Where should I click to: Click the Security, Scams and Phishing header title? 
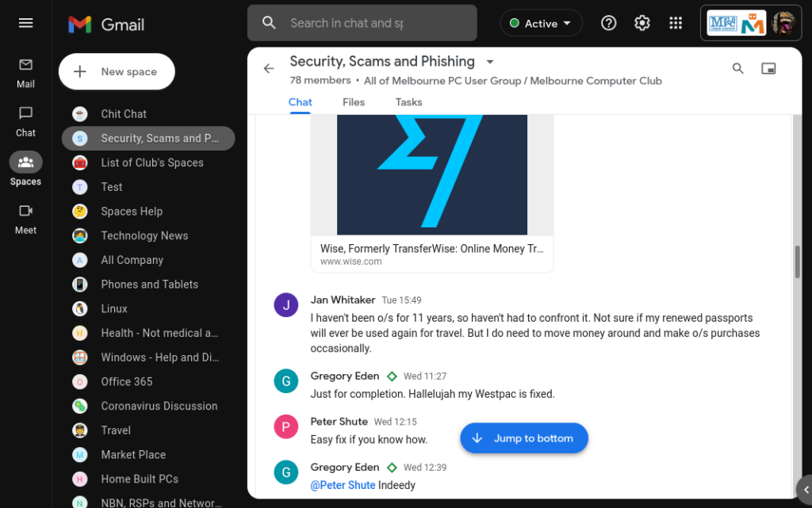tap(382, 62)
